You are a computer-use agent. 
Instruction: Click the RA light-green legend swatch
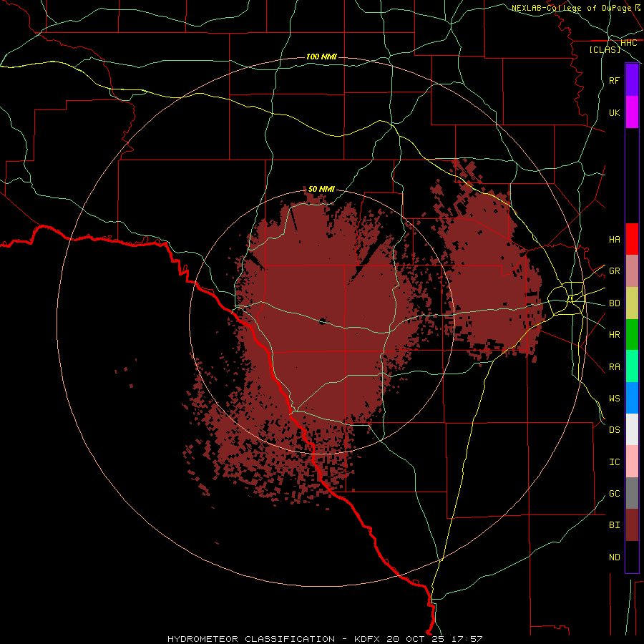(632, 366)
